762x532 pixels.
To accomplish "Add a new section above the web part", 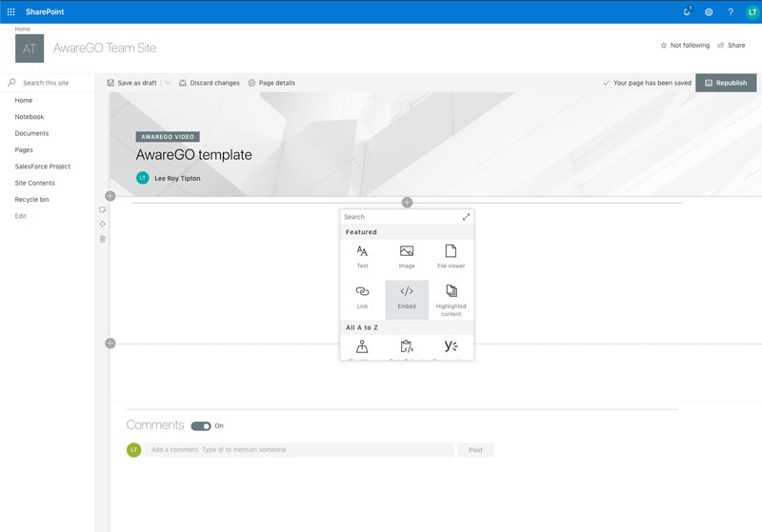I will (x=110, y=196).
